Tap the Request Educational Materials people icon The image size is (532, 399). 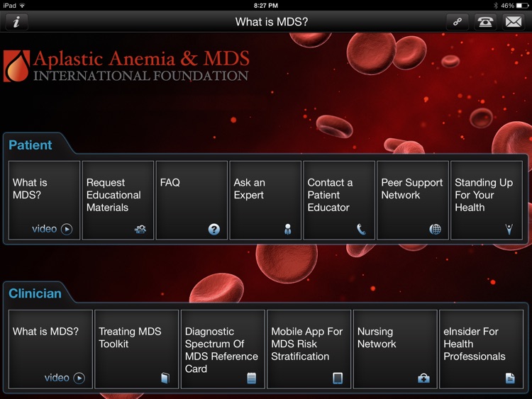(140, 229)
